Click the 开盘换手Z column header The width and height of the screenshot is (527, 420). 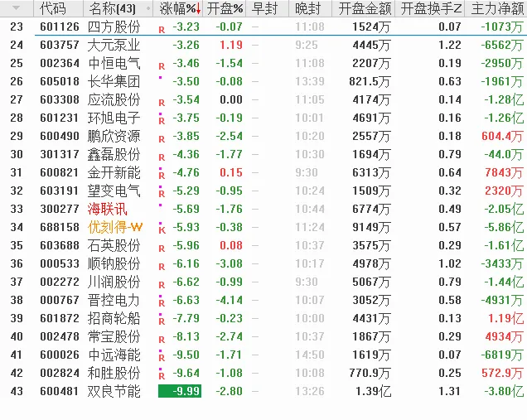tap(431, 8)
